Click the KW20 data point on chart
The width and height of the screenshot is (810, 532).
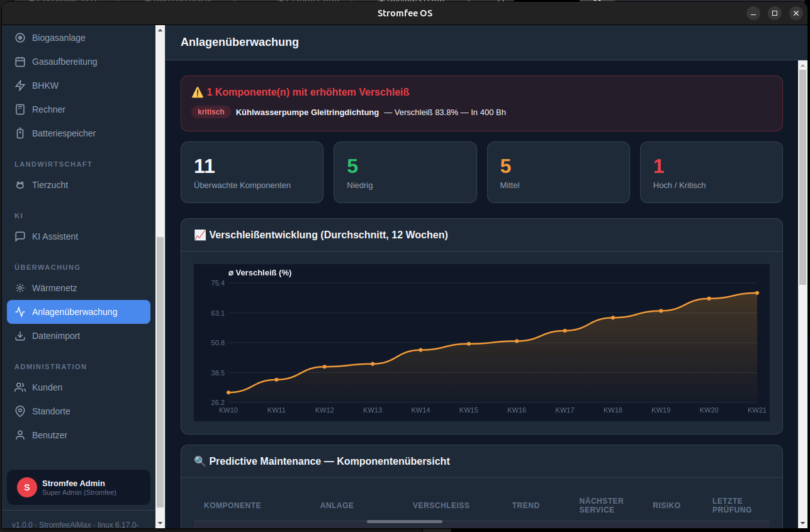(x=709, y=299)
